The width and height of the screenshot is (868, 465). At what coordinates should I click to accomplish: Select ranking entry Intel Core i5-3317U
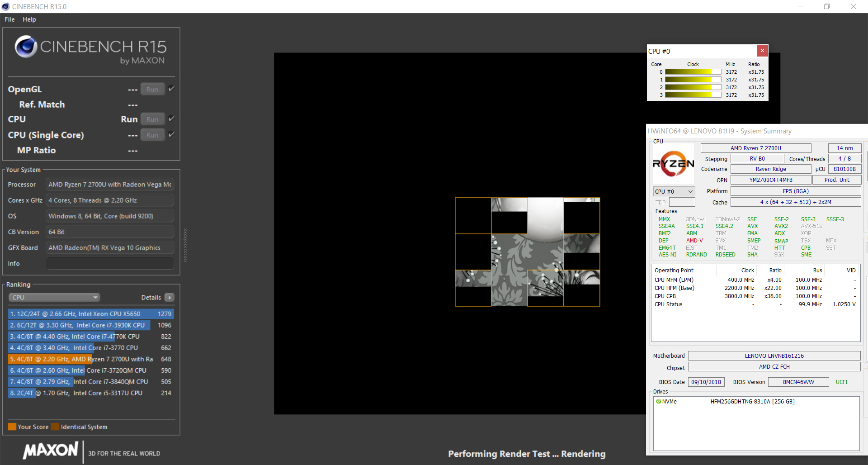91,393
